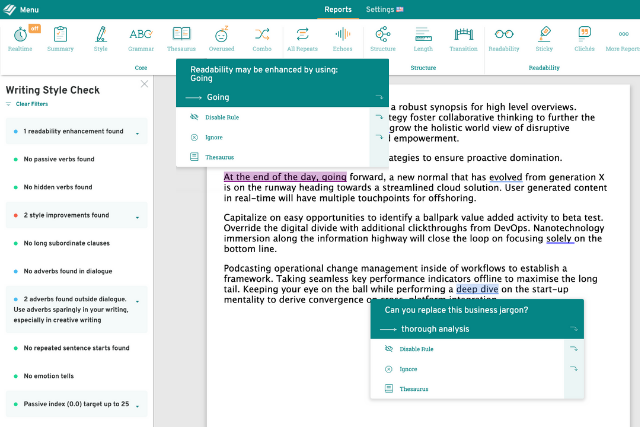Expand 2 adverbs found outside dialogue
This screenshot has width=640, height=427.
tap(76, 309)
